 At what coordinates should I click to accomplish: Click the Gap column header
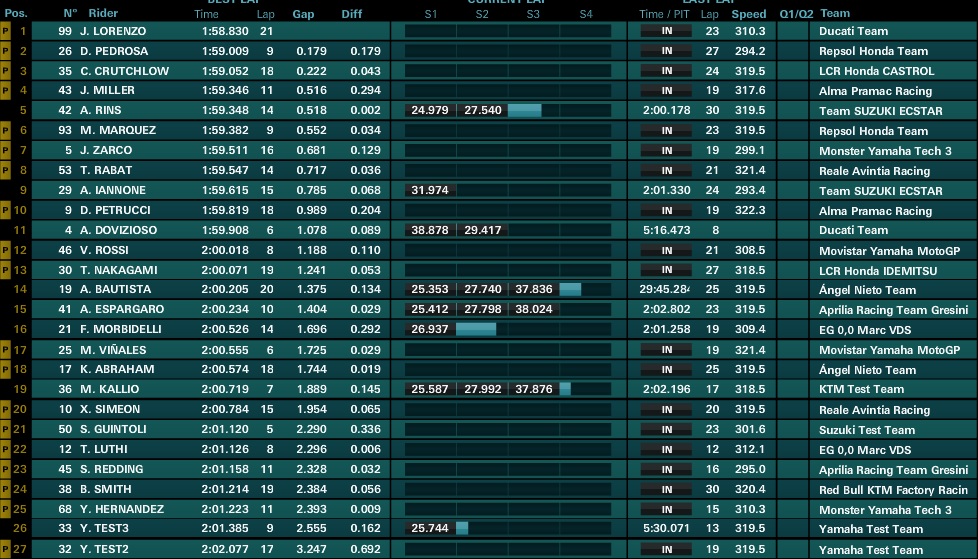pos(303,14)
